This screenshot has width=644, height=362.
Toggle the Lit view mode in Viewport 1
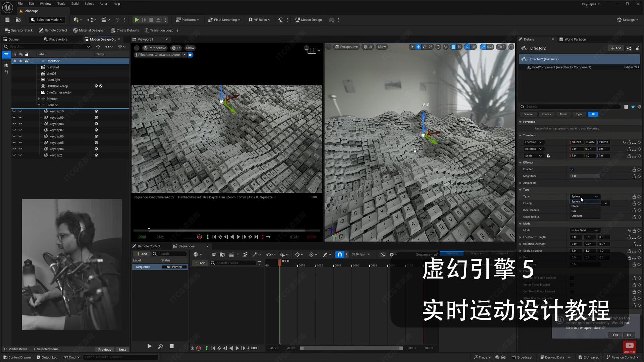click(x=176, y=48)
